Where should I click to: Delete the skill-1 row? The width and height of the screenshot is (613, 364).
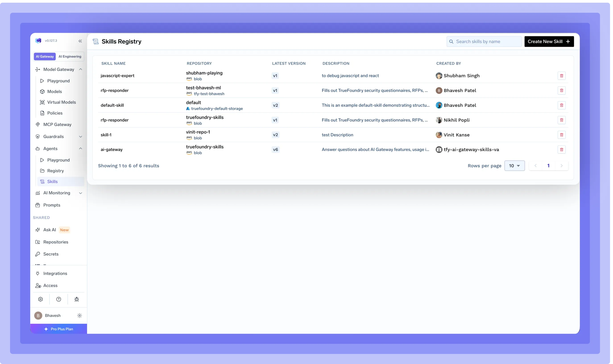pos(561,135)
